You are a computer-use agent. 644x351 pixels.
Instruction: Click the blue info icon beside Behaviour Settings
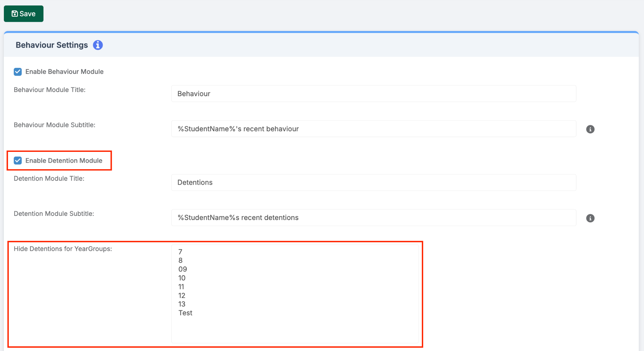point(98,45)
